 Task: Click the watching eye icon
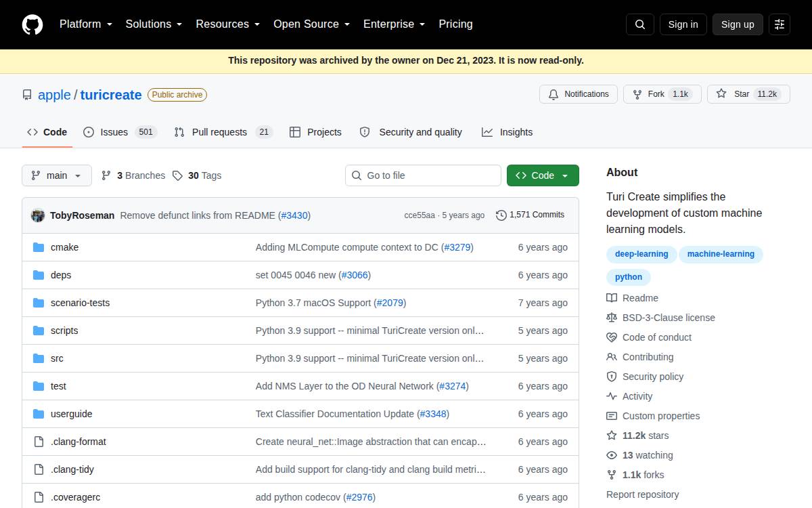click(612, 455)
